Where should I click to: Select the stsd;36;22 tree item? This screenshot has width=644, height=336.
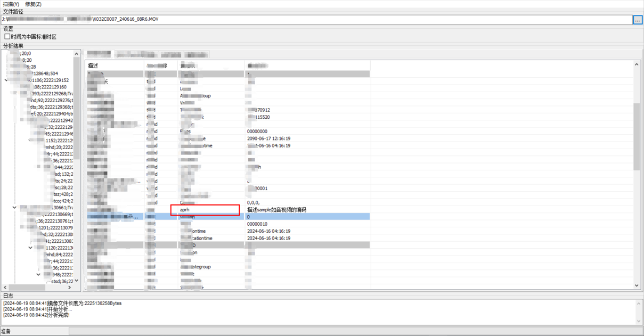(x=61, y=281)
